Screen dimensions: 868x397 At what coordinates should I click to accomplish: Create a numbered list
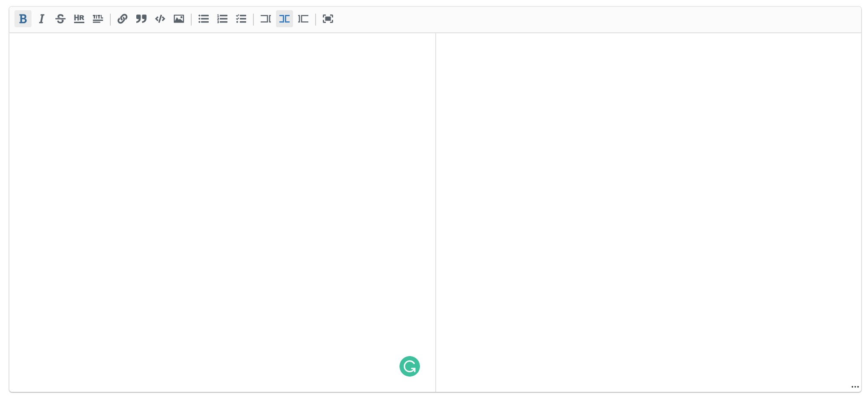pos(222,19)
